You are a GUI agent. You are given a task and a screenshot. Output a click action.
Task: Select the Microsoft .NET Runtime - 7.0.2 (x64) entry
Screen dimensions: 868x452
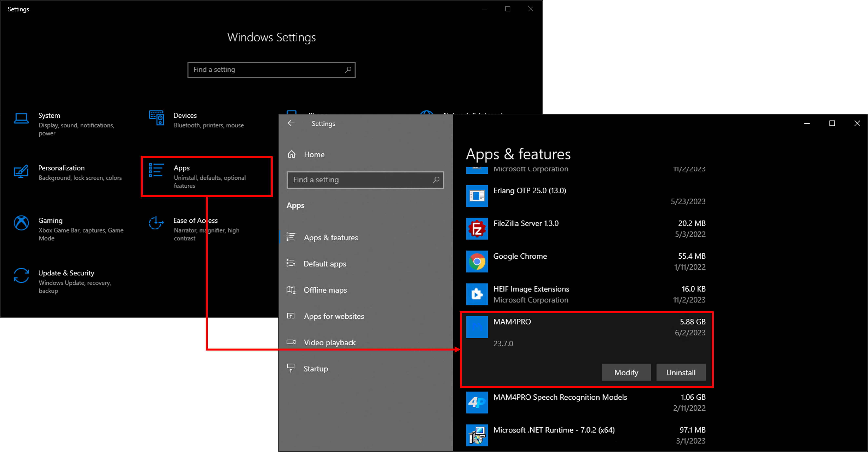click(586, 435)
